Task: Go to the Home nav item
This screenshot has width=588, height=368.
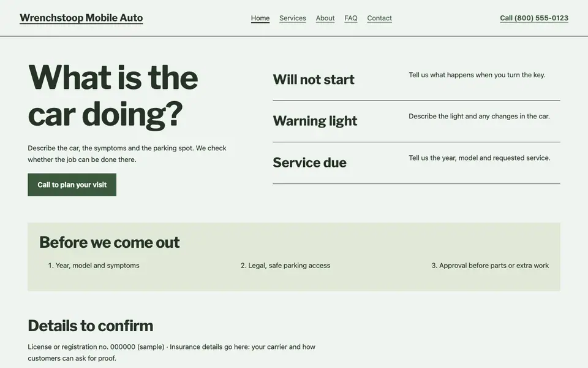Action: pos(260,18)
